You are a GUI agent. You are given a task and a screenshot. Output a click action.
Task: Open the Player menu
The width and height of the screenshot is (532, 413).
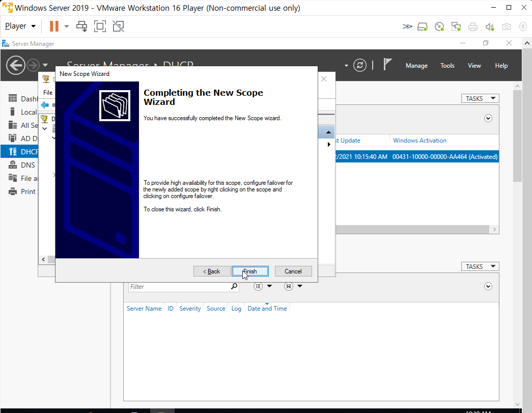(20, 26)
